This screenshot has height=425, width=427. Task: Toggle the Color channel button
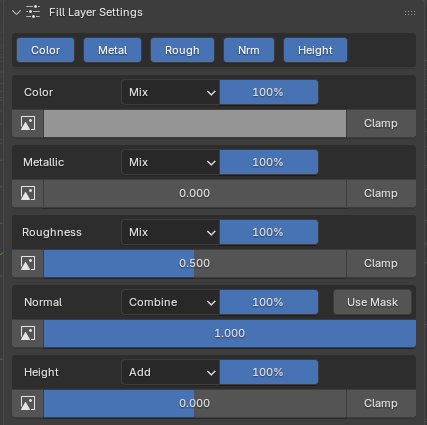coord(46,50)
